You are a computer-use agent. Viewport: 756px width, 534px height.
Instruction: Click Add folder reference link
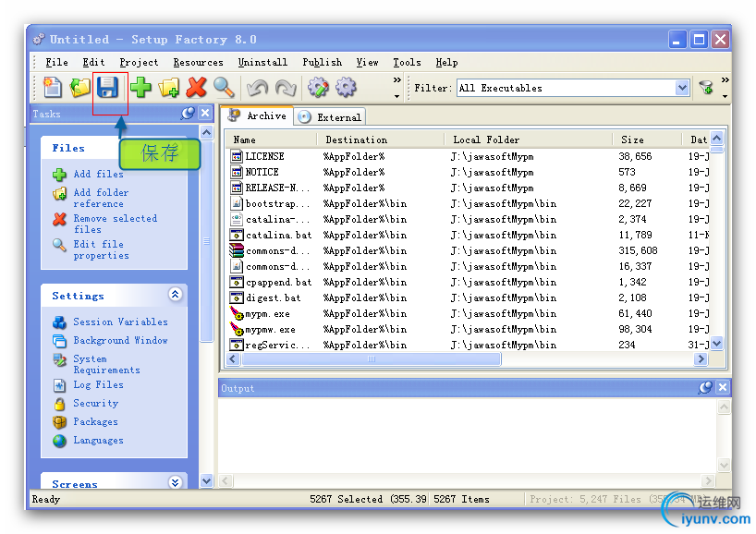pyautogui.click(x=101, y=198)
